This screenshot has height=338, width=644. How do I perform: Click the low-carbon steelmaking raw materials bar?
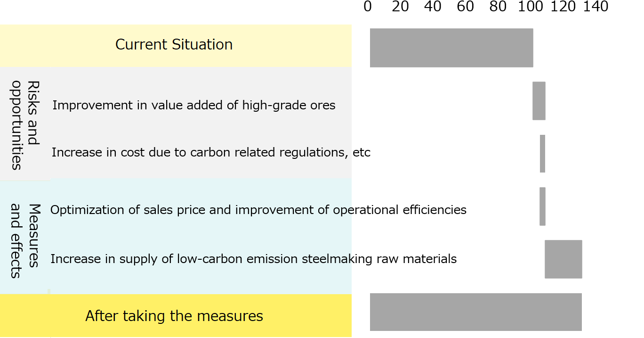pos(563,259)
